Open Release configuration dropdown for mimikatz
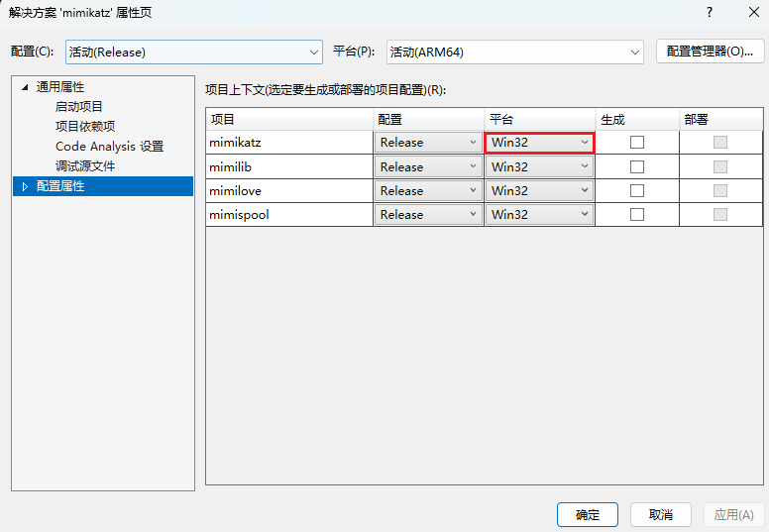The height and width of the screenshot is (532, 769). 428,143
